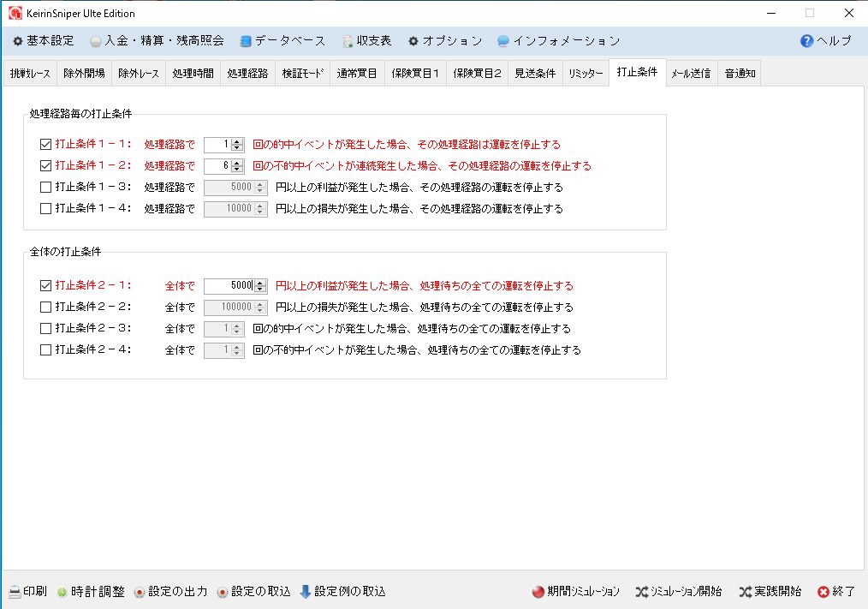Uncheck 打止条件1-2 checkbox
This screenshot has height=609, width=868.
point(46,165)
